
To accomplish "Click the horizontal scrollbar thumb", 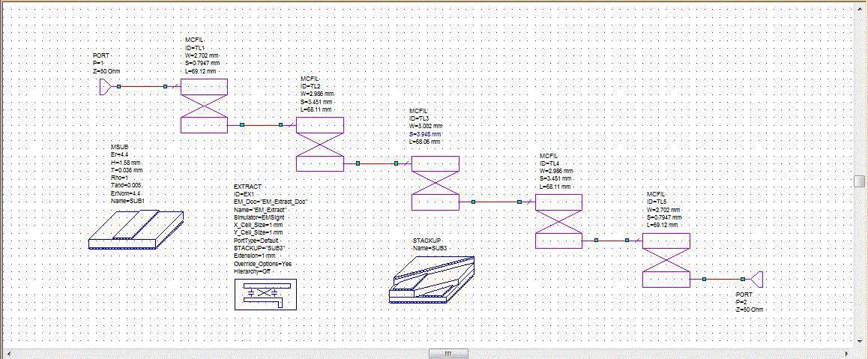I will 447,354.
